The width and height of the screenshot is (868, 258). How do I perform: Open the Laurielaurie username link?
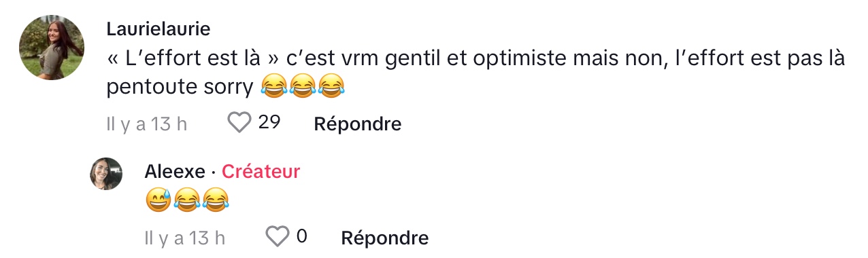coord(158,29)
